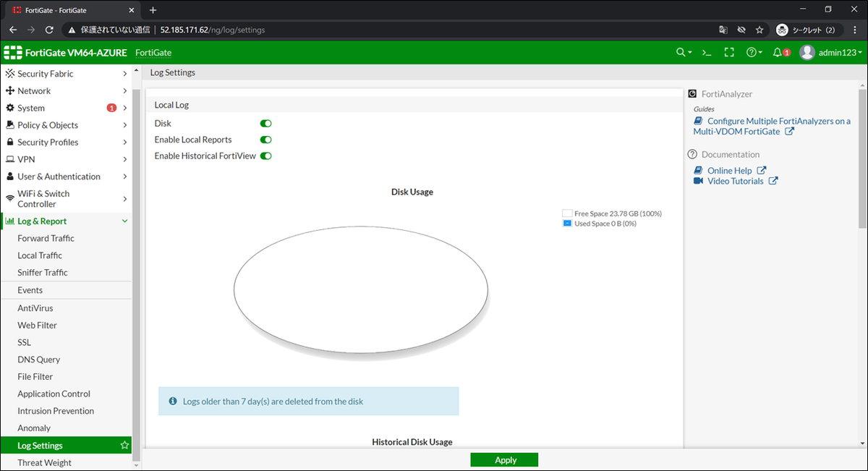Click the Free Space legend swatch
868x471 pixels.
pos(567,213)
